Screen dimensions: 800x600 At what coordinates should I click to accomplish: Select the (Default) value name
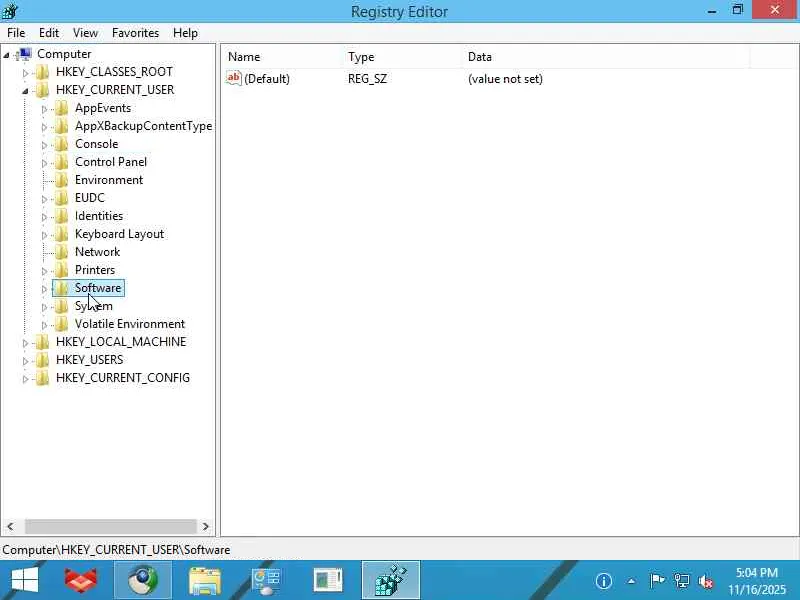(267, 79)
